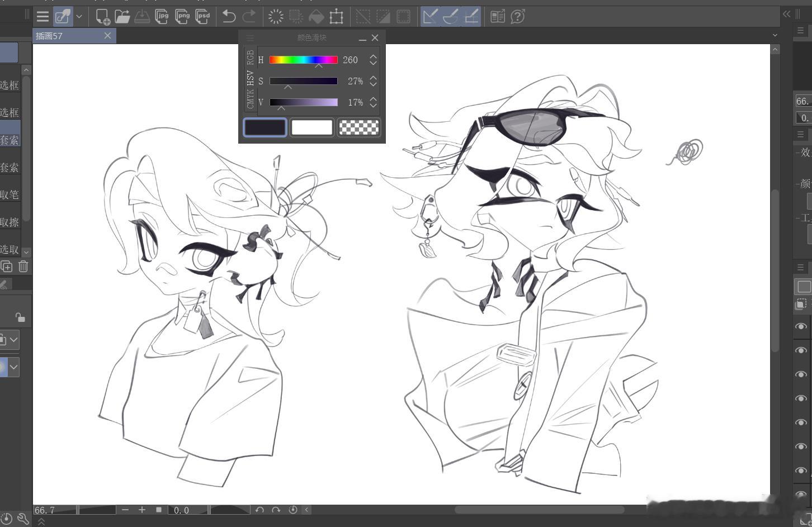Toggle visibility of the third layer from top
This screenshot has width=812, height=527.
point(801,374)
